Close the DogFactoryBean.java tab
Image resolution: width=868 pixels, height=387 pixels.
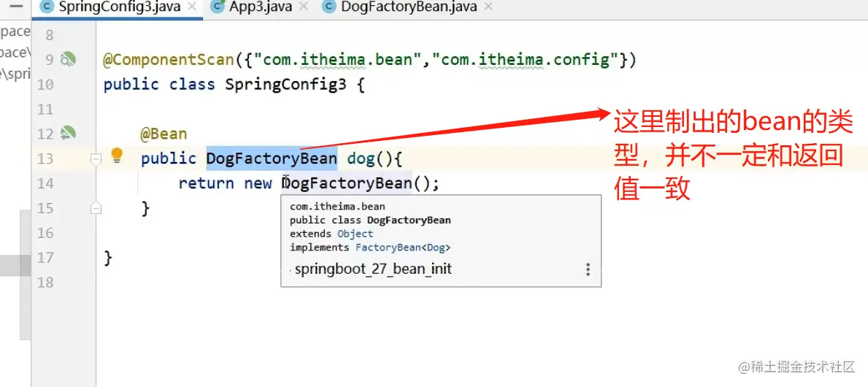click(x=488, y=7)
